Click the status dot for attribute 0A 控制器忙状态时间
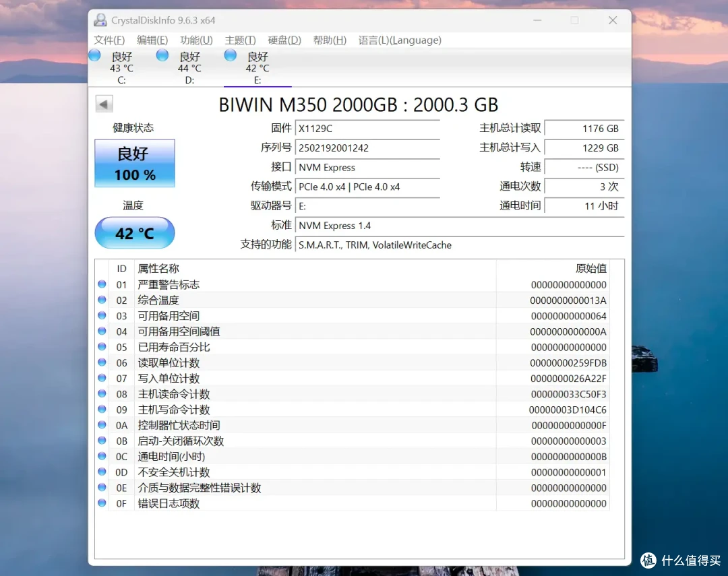Image resolution: width=728 pixels, height=576 pixels. tap(102, 424)
